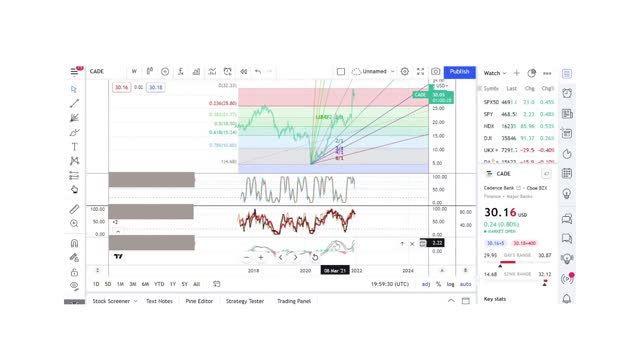Image resolution: width=640 pixels, height=360 pixels.
Task: Open the Watch list dropdown
Action: pos(495,73)
